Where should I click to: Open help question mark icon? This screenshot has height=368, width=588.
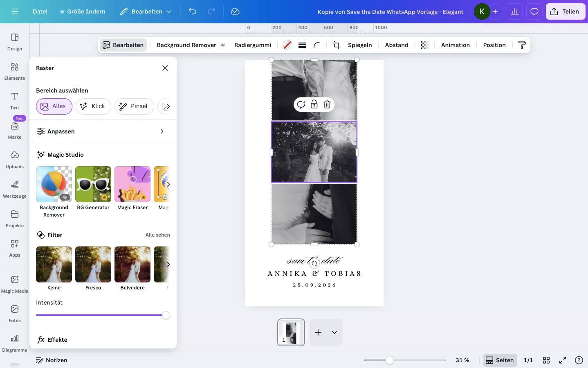click(579, 360)
